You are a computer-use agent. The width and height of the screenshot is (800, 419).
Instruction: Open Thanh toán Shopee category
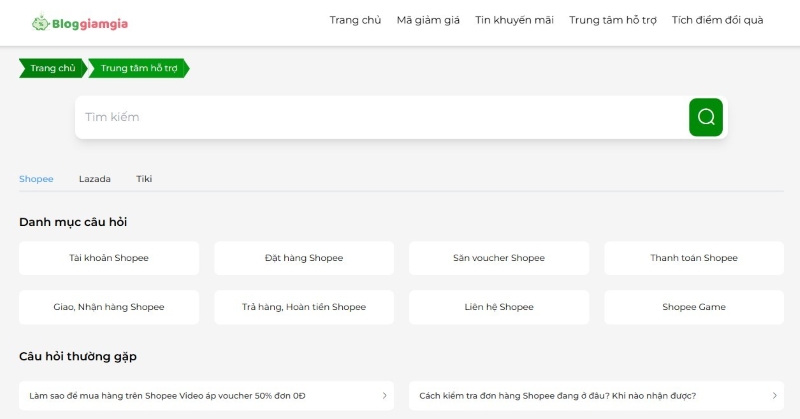(694, 258)
